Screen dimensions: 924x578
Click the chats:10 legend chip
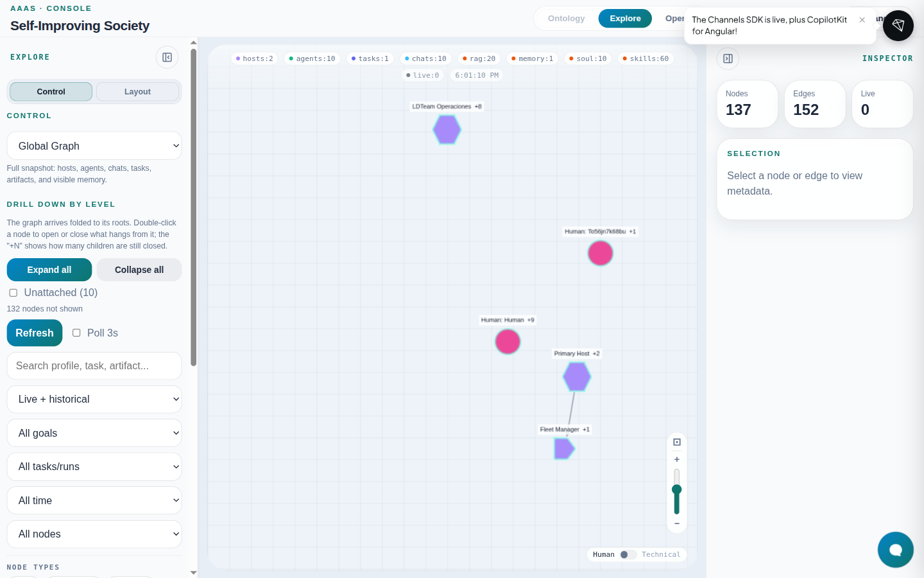(x=426, y=58)
